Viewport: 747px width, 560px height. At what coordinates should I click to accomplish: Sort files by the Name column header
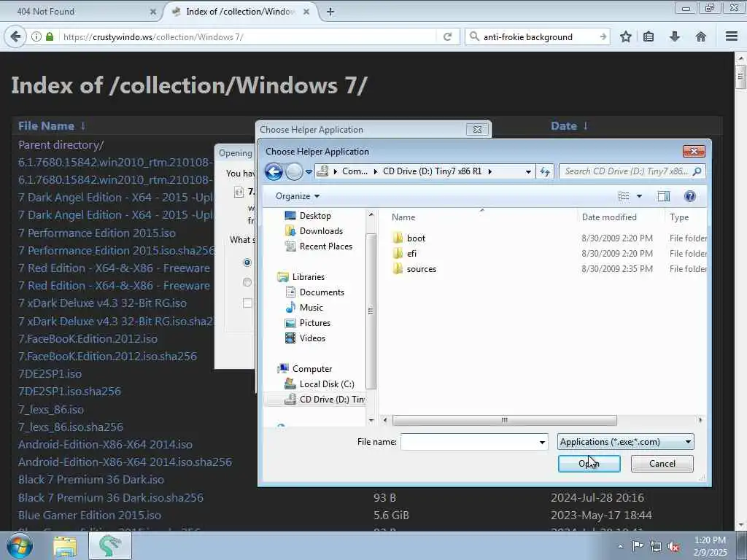(403, 217)
